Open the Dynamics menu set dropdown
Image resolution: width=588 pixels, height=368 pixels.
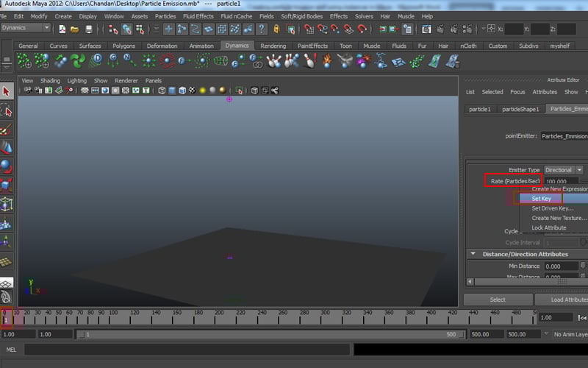[26, 28]
